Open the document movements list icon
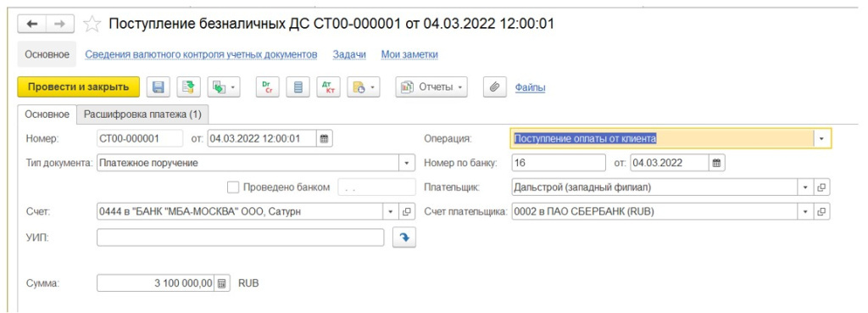The width and height of the screenshot is (868, 313). (298, 87)
